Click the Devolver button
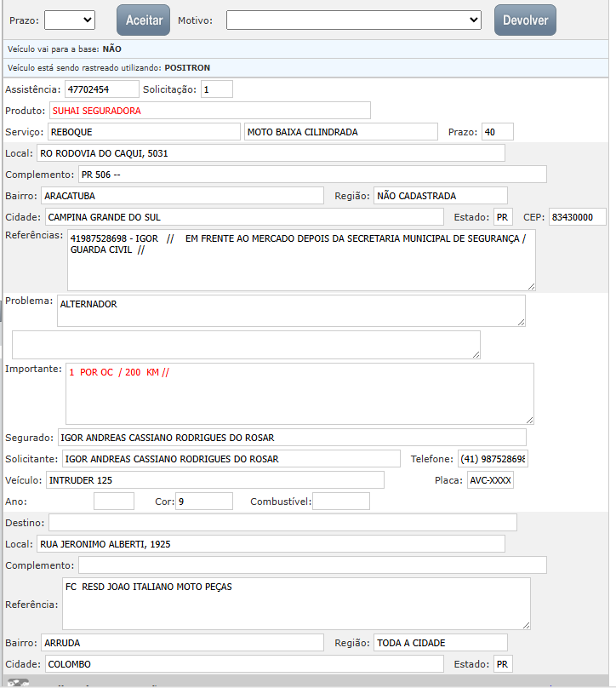The image size is (616, 688). tap(525, 20)
